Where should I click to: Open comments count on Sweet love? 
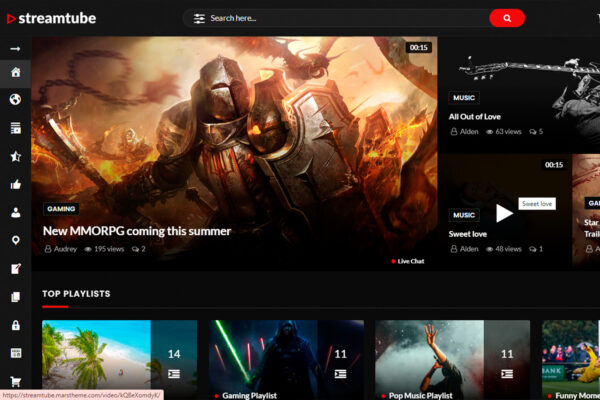point(536,249)
